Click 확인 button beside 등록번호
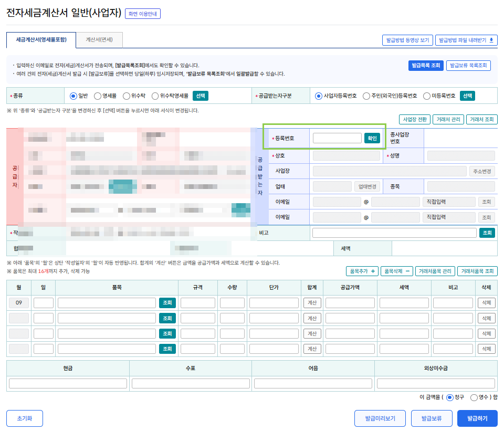 (372, 138)
